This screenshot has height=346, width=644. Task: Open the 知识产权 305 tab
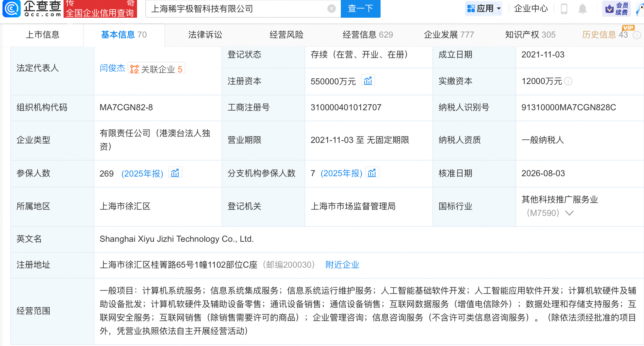[530, 35]
